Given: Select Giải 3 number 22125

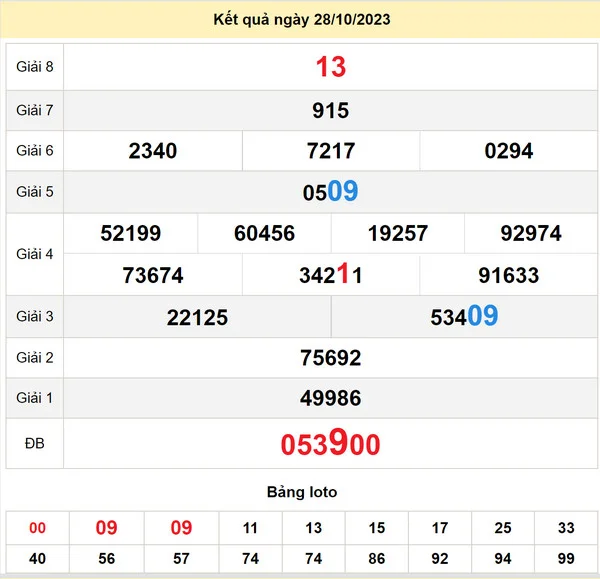Looking at the screenshot, I should coord(197,317).
